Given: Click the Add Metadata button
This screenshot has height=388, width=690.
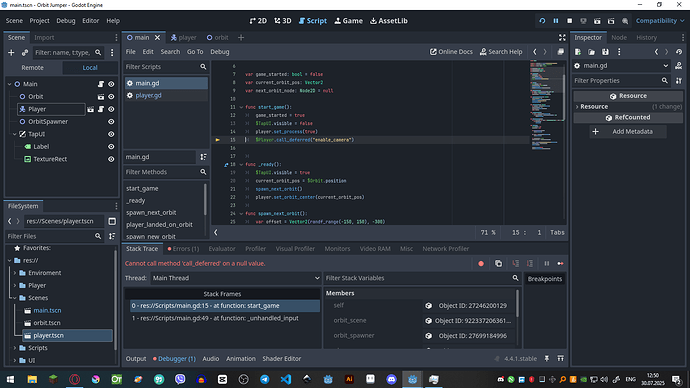Looking at the screenshot, I should point(628,132).
